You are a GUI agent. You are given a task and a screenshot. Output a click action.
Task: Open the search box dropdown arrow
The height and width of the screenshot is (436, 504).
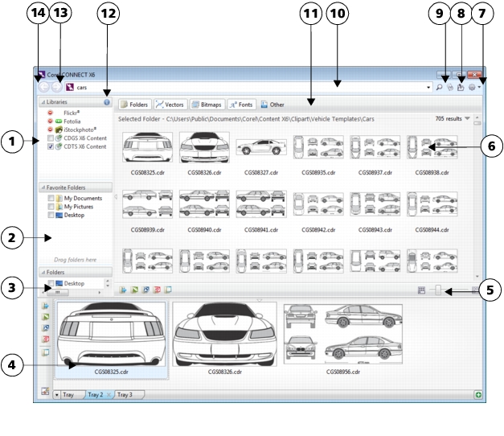coord(428,87)
